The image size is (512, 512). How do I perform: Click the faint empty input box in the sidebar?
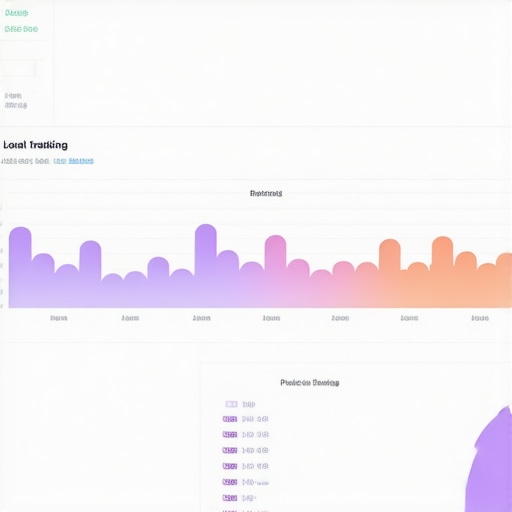[x=18, y=69]
